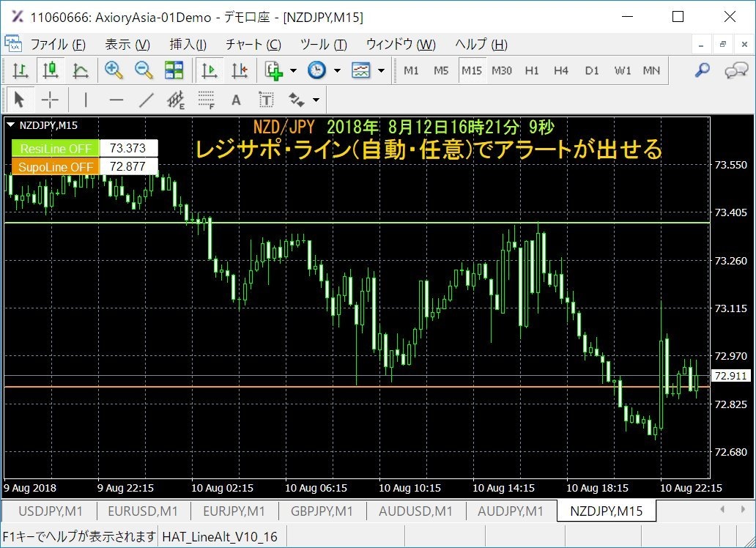Expand the arrows objects dropdown

(x=316, y=100)
